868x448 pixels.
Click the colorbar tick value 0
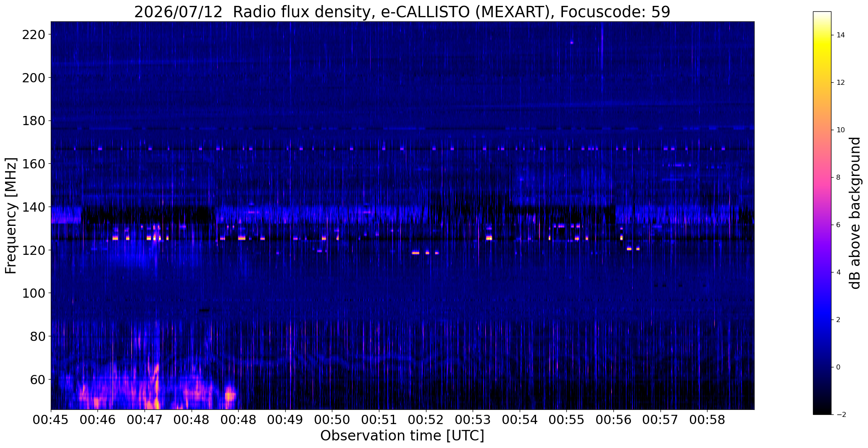coord(839,367)
